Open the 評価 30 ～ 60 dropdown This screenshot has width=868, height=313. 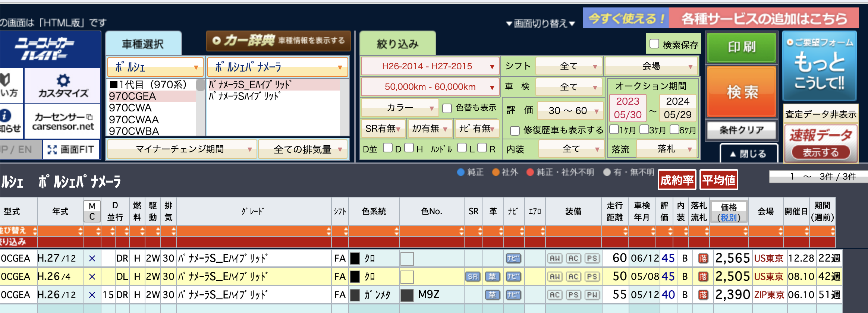(x=570, y=111)
